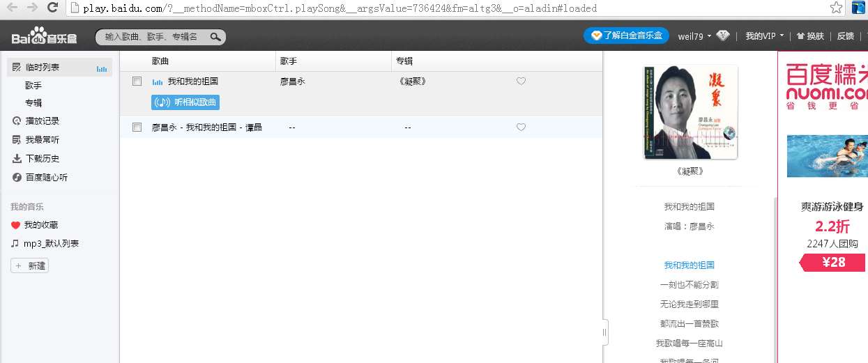Image resolution: width=868 pixels, height=363 pixels.
Task: Click the music note icon of mp3_默认列表
Action: (15, 244)
